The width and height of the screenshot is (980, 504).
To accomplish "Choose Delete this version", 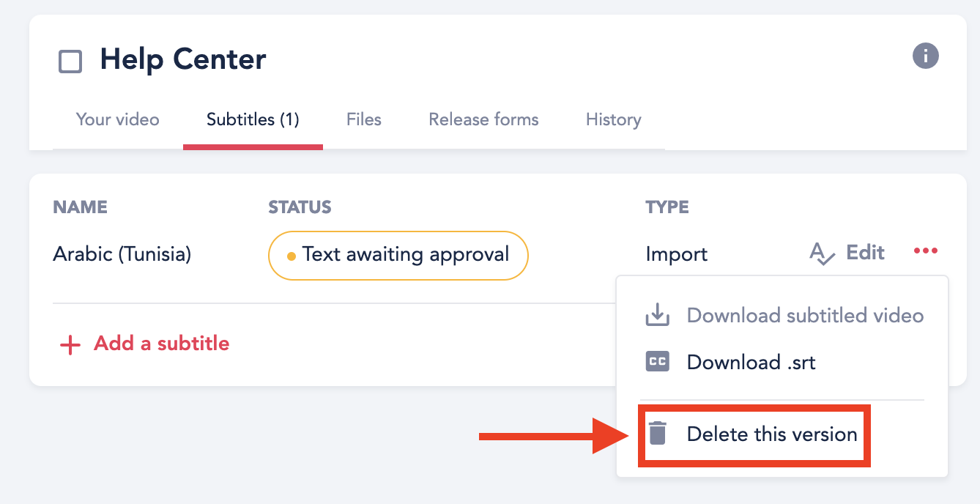I will [x=771, y=434].
